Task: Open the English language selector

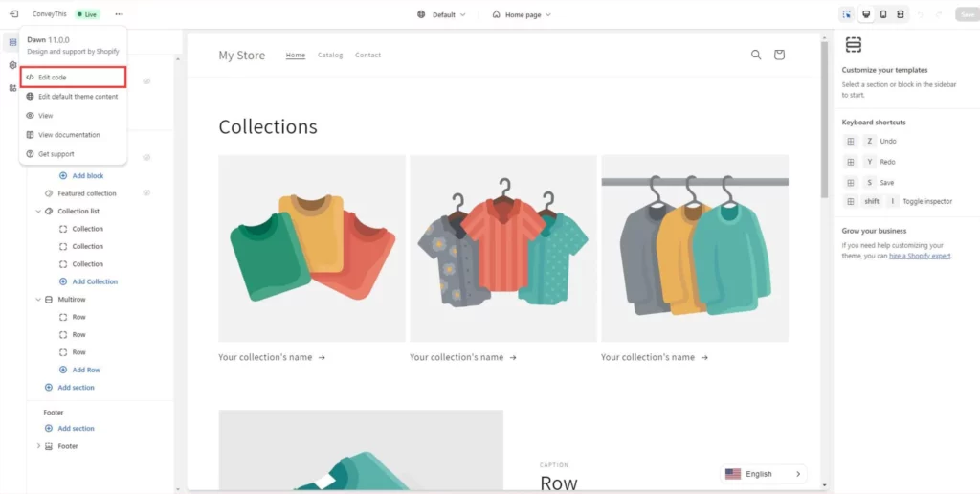Action: click(x=763, y=474)
